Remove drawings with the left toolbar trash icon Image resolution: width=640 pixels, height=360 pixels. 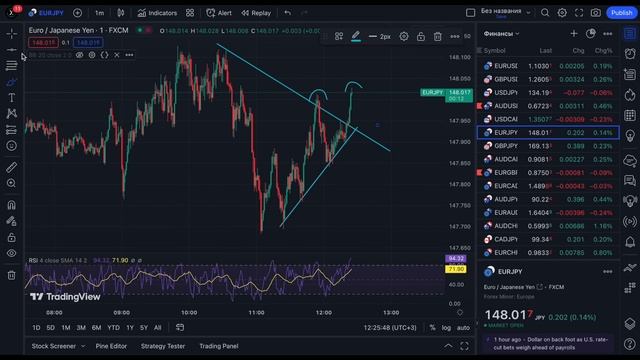(11, 275)
